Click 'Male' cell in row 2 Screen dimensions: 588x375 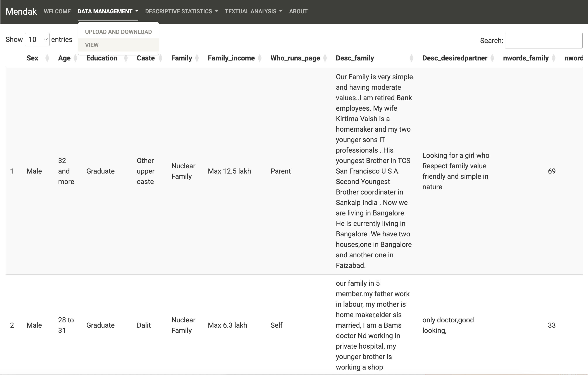(x=34, y=325)
